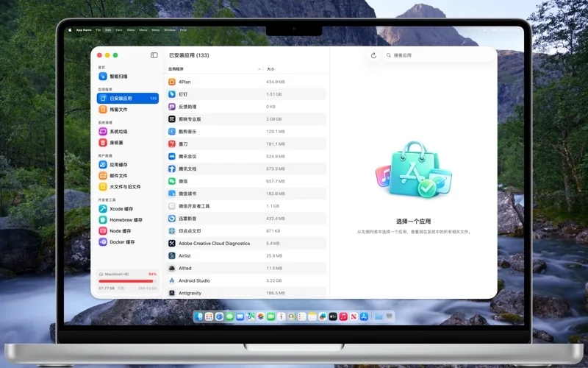Screen dimensions: 588x368
Task: Select the 微信 app icon
Action: [x=172, y=181]
